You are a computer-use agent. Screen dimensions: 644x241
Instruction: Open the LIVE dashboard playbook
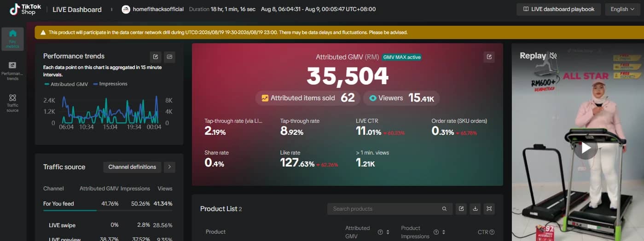pyautogui.click(x=558, y=9)
